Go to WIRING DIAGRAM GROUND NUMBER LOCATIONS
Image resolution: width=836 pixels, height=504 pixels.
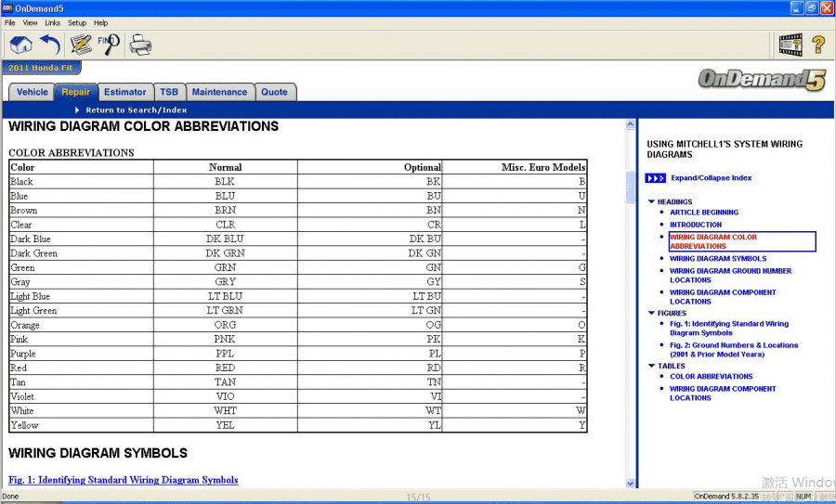click(x=730, y=276)
